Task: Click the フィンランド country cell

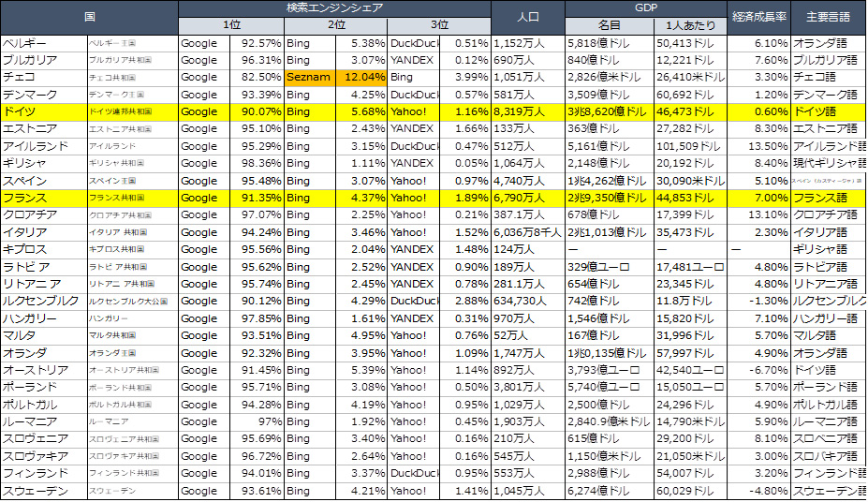Action: point(44,473)
